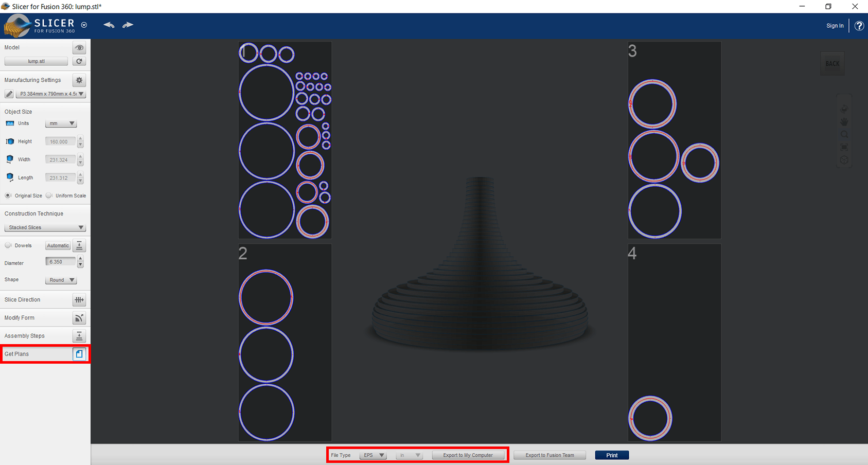Click Export to Fusion Team button
Screen dimensions: 868x465
(x=550, y=455)
